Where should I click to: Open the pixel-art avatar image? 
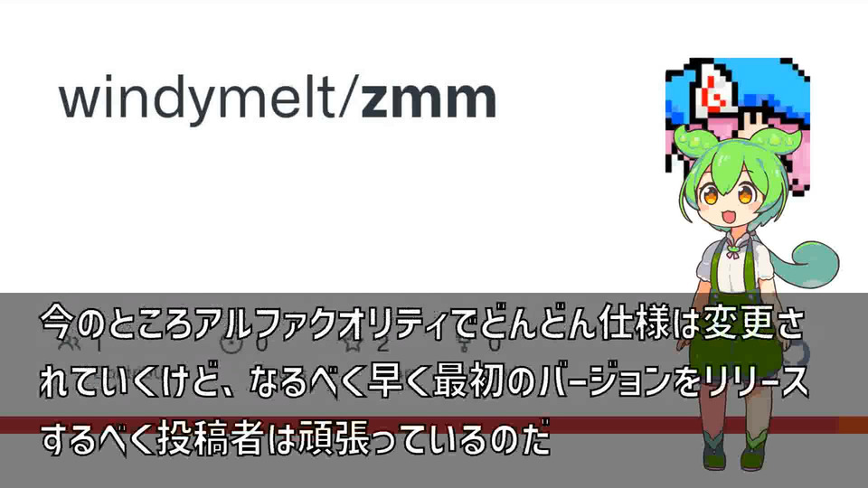738,127
